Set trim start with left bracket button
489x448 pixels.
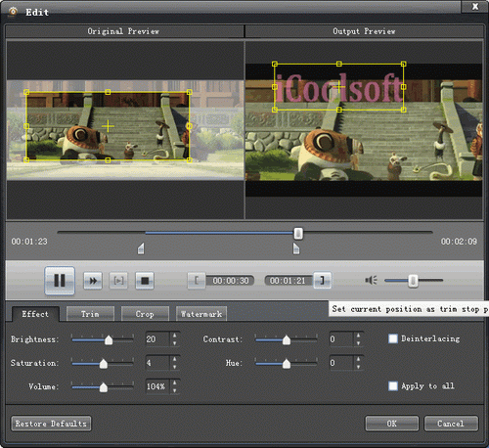197,281
